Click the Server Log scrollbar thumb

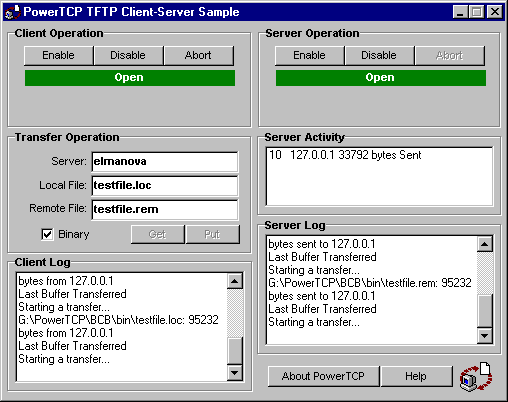pos(485,311)
